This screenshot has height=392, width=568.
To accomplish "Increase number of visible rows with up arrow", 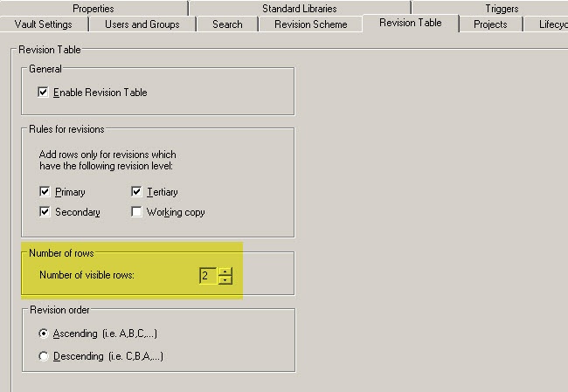I will point(225,272).
